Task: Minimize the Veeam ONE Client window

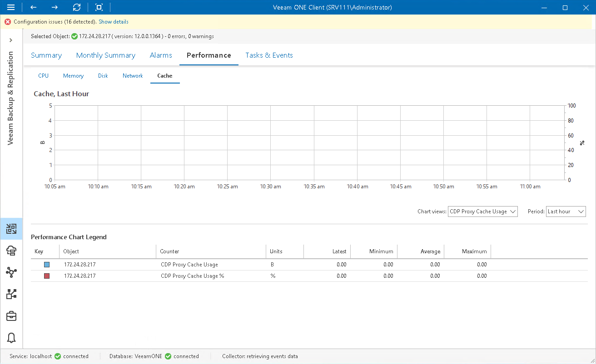Action: [x=545, y=7]
